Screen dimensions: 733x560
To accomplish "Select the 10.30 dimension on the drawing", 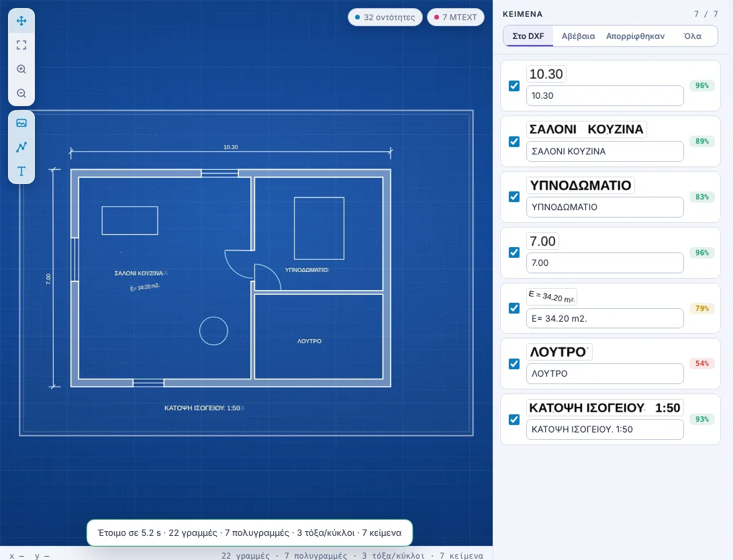I will (230, 147).
